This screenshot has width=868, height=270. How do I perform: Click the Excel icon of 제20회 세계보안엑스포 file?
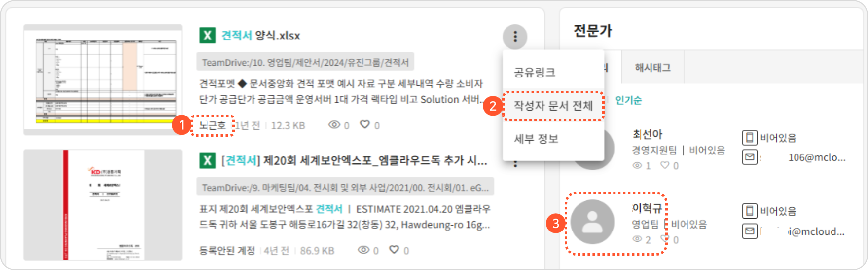pyautogui.click(x=207, y=160)
